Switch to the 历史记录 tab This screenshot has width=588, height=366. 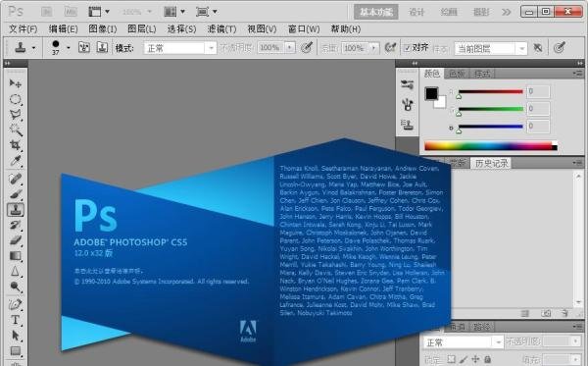pos(491,163)
